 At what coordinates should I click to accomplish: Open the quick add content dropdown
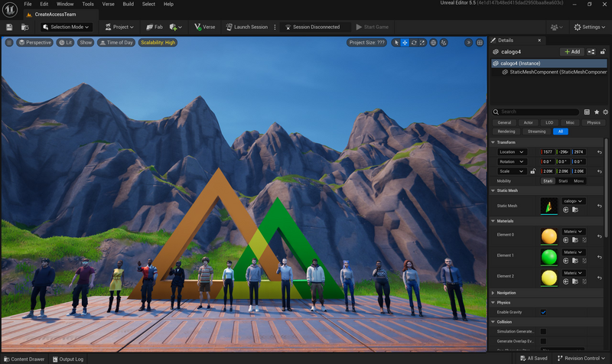coord(175,27)
